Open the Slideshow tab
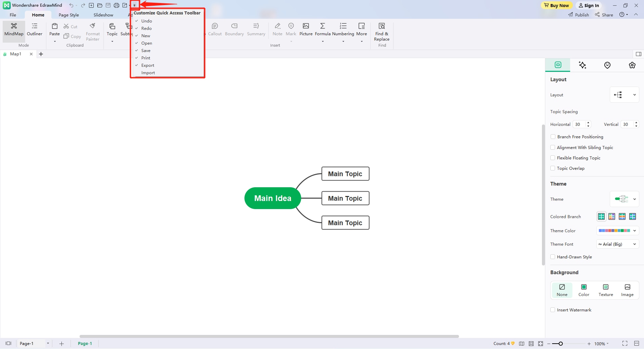This screenshot has height=349, width=644. point(103,15)
